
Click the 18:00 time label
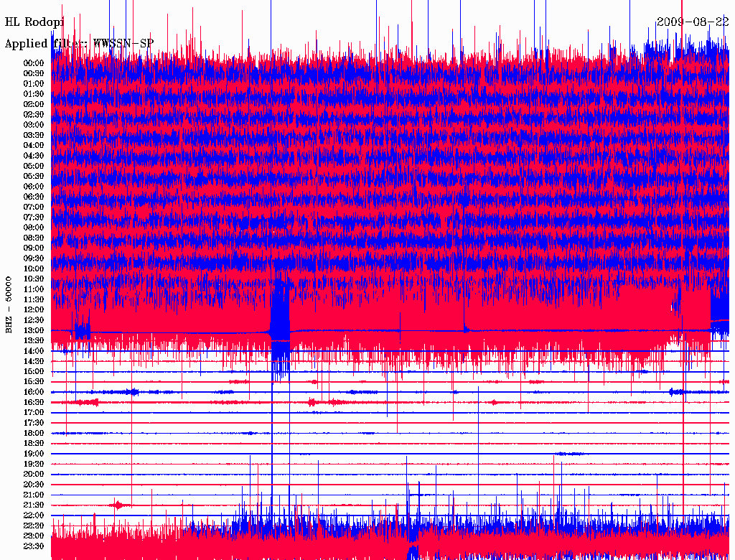click(33, 433)
